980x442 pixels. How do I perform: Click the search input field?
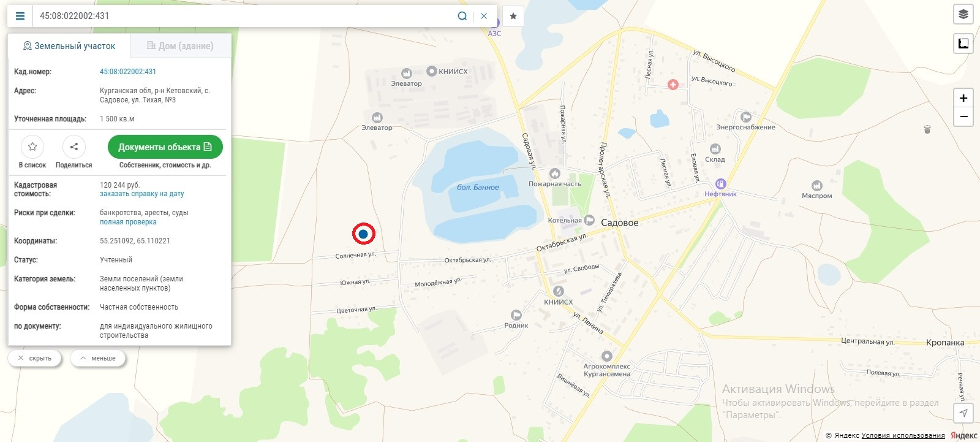click(x=245, y=16)
